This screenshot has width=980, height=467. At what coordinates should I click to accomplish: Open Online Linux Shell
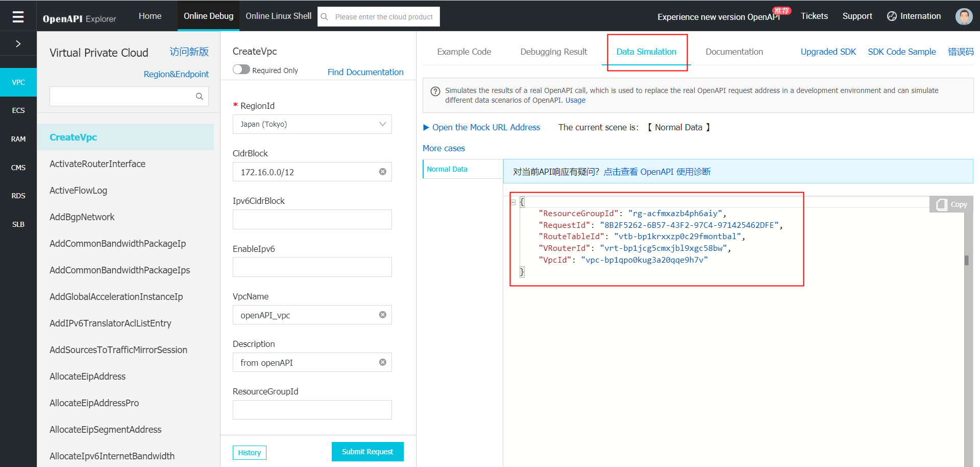coord(278,16)
